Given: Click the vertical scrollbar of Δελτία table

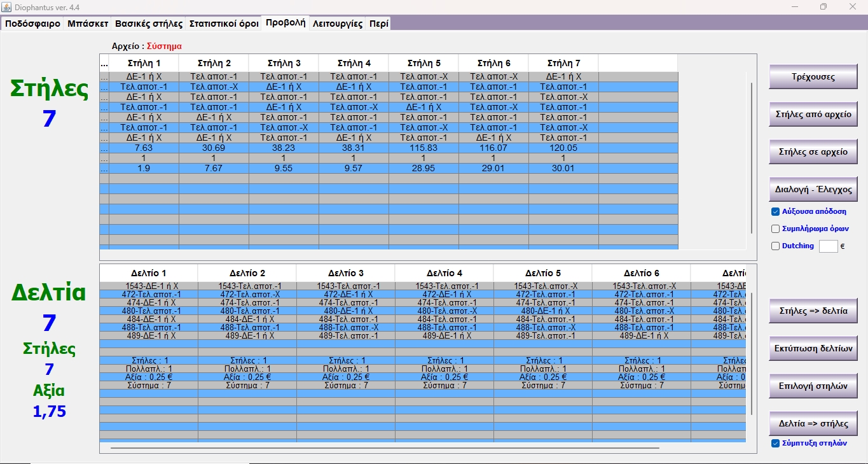Looking at the screenshot, I should [x=752, y=353].
